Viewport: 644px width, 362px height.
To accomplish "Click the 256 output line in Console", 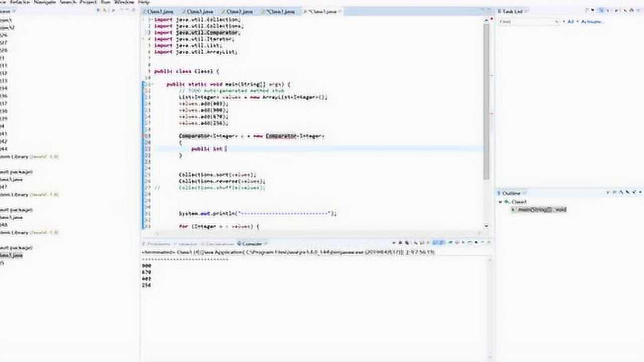I will 146,285.
